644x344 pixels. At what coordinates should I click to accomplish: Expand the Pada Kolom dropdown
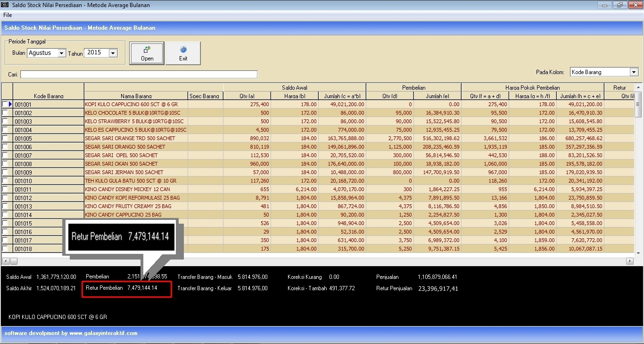(634, 72)
